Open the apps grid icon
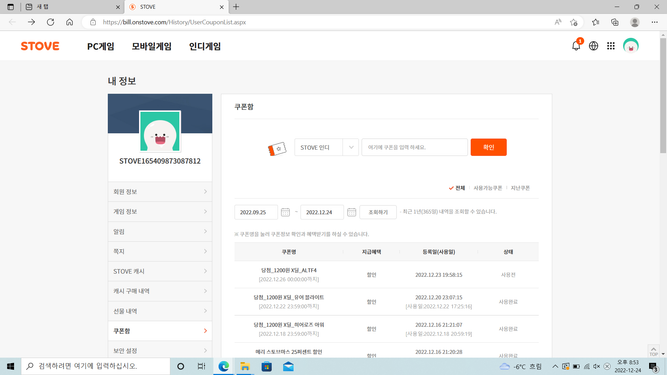Image resolution: width=667 pixels, height=375 pixels. [611, 46]
